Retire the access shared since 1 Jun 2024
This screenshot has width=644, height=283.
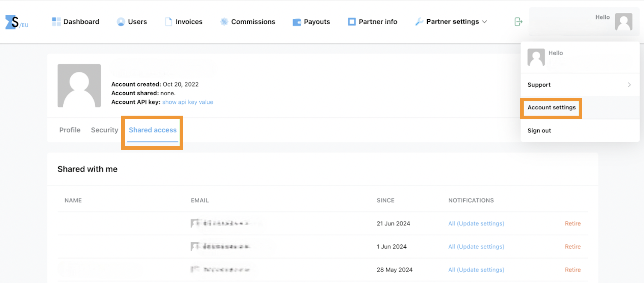pyautogui.click(x=573, y=247)
